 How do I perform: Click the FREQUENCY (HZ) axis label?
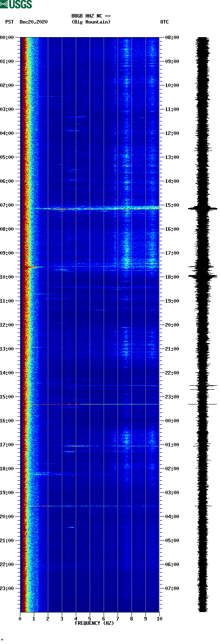[x=94, y=623]
